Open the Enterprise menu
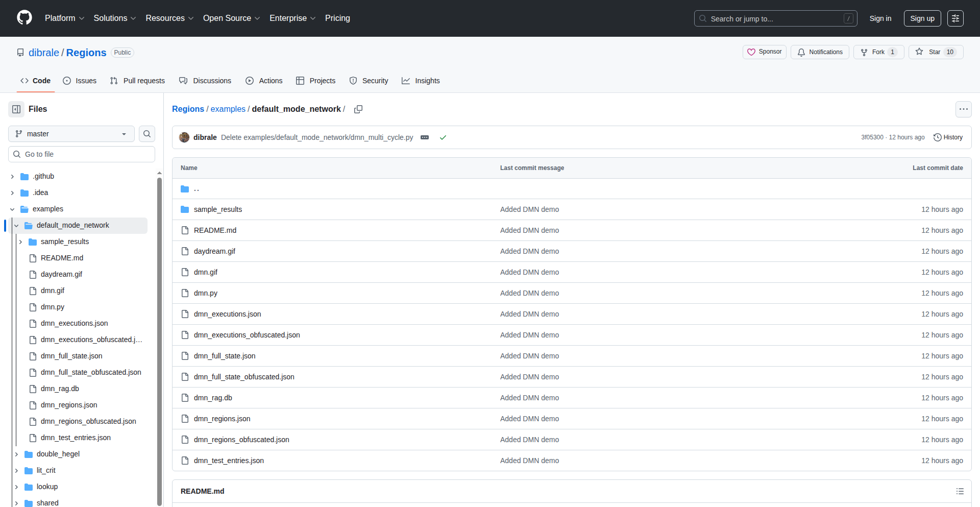This screenshot has height=507, width=980. (292, 18)
